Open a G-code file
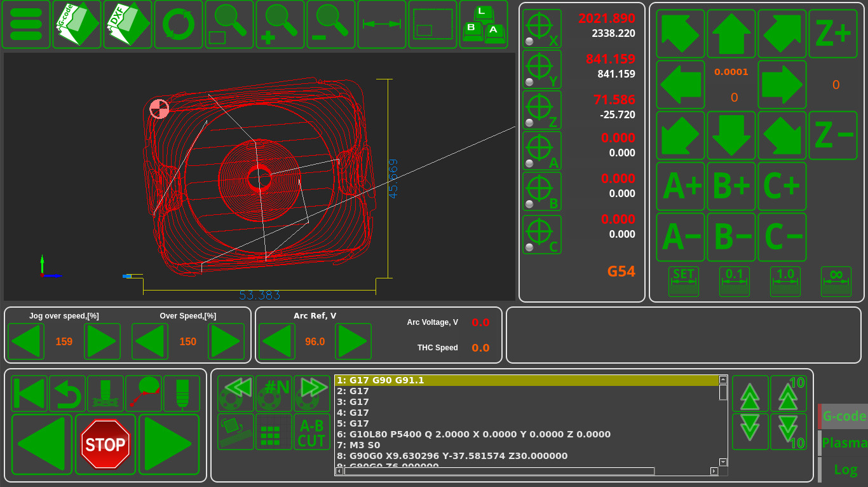 pyautogui.click(x=77, y=25)
